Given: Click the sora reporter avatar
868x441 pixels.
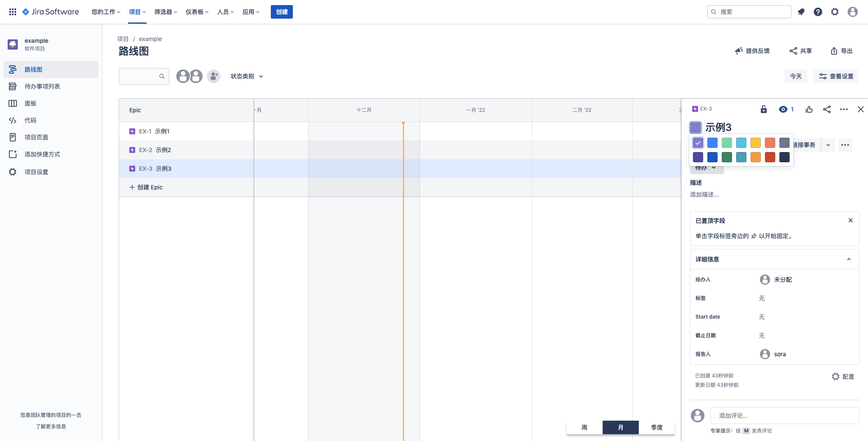Looking at the screenshot, I should point(765,354).
